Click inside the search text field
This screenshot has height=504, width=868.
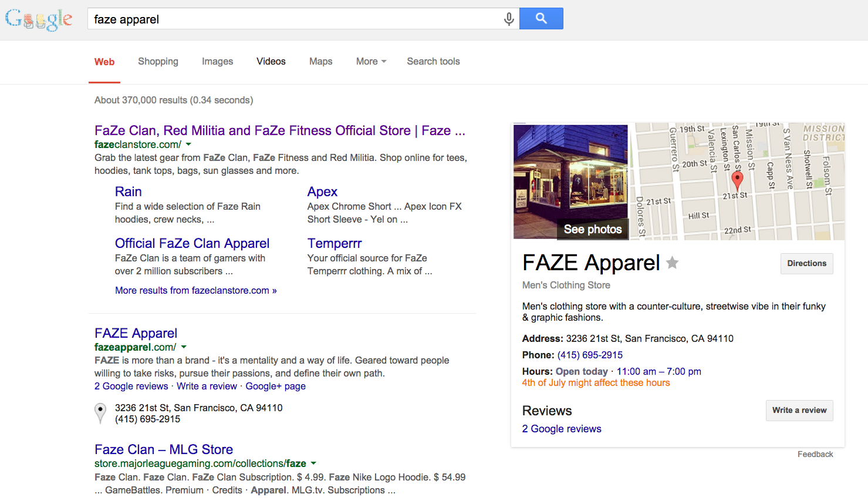293,19
